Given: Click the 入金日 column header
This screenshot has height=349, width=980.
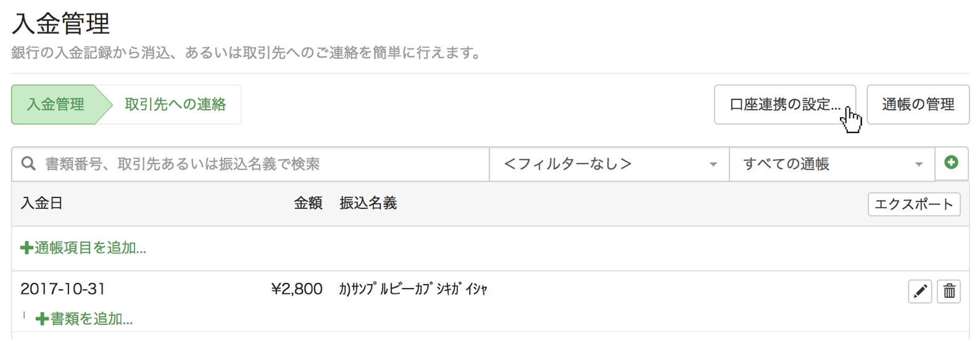Looking at the screenshot, I should coord(42,203).
